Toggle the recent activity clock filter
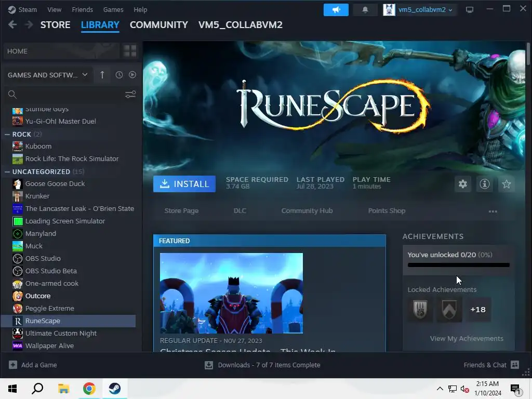Viewport: 532px width, 399px height. (119, 75)
